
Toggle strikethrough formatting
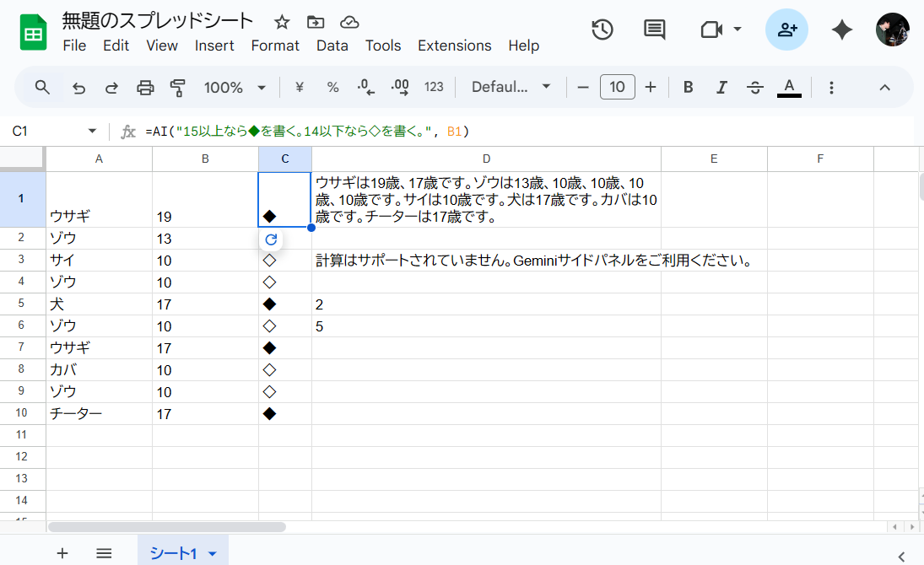(x=755, y=87)
